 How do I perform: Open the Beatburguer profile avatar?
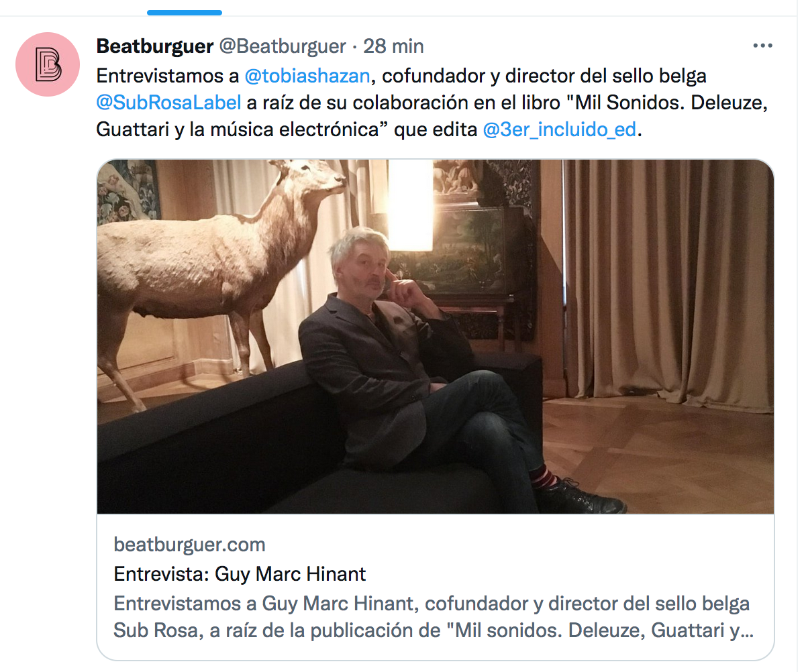tap(48, 64)
